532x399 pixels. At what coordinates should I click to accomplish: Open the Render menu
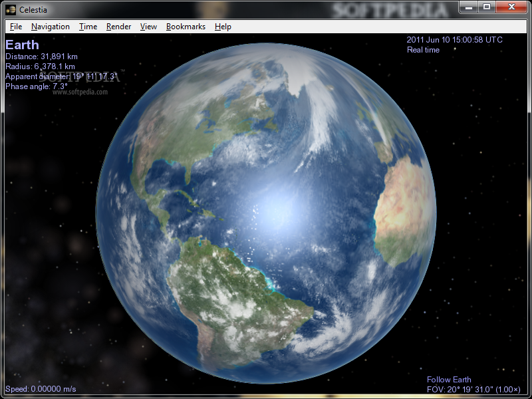118,27
